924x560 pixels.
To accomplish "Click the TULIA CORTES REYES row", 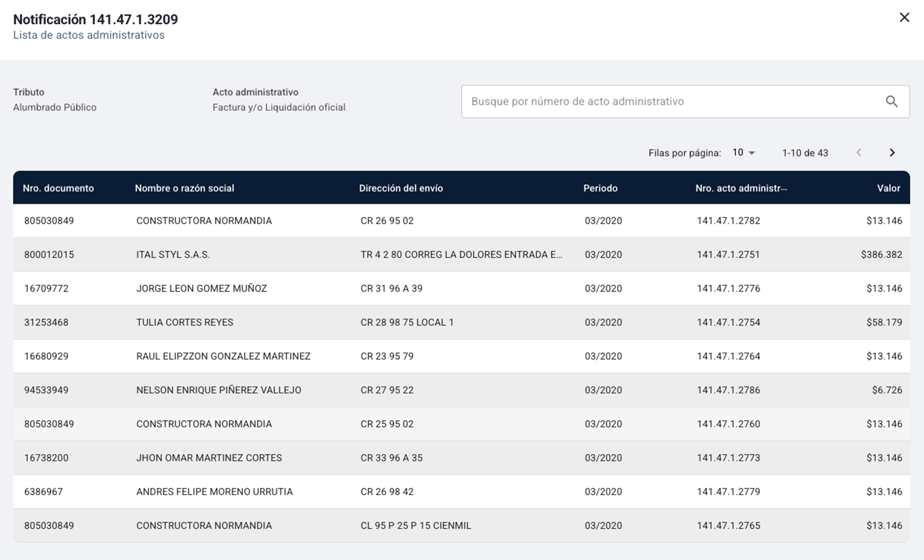I will click(185, 322).
